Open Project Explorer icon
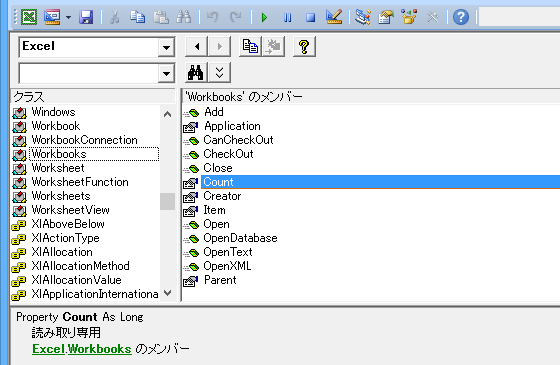The image size is (560, 365). [x=363, y=17]
